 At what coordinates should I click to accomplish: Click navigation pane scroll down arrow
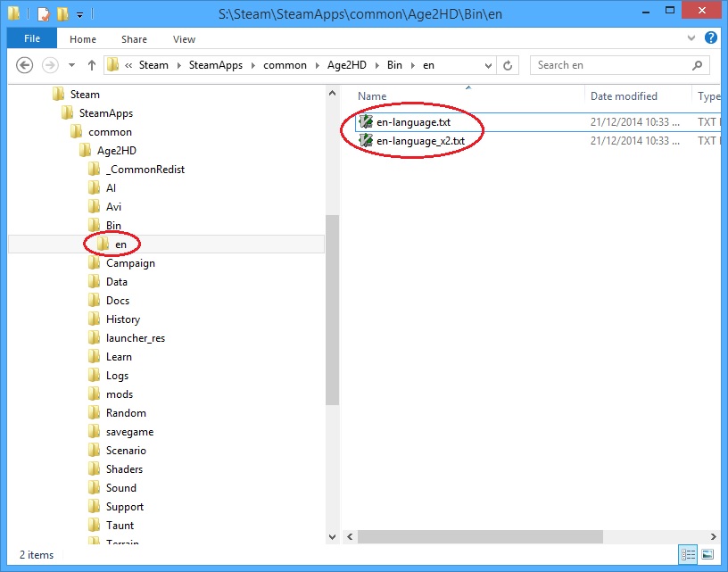(x=332, y=536)
